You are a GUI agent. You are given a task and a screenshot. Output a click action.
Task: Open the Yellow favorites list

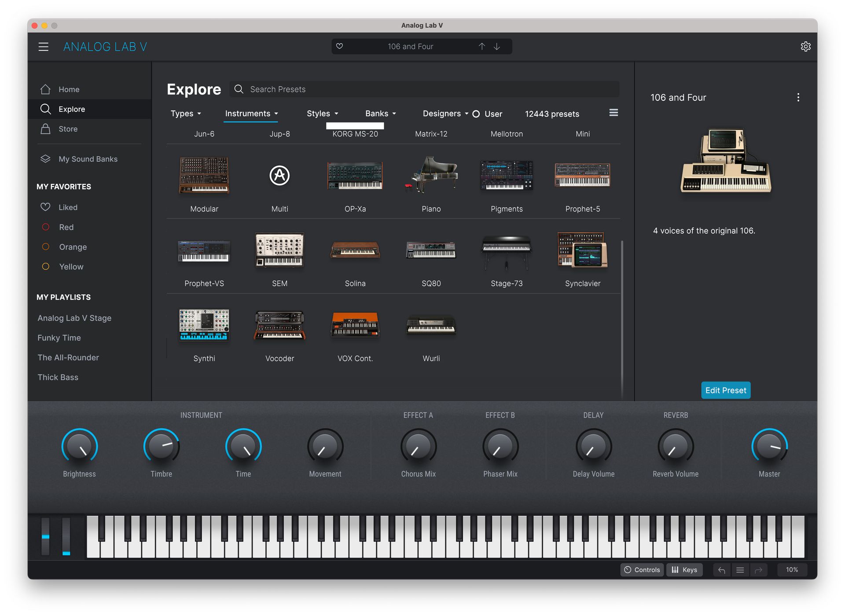[90, 267]
